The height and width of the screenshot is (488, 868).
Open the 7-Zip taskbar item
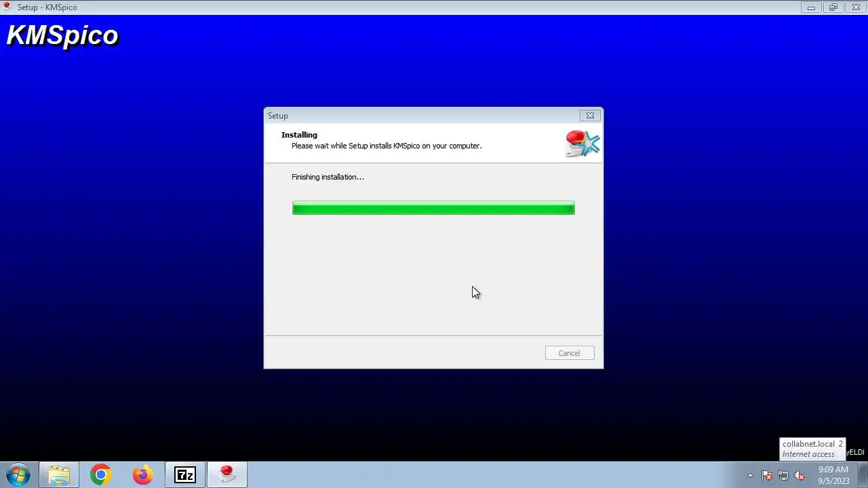185,475
